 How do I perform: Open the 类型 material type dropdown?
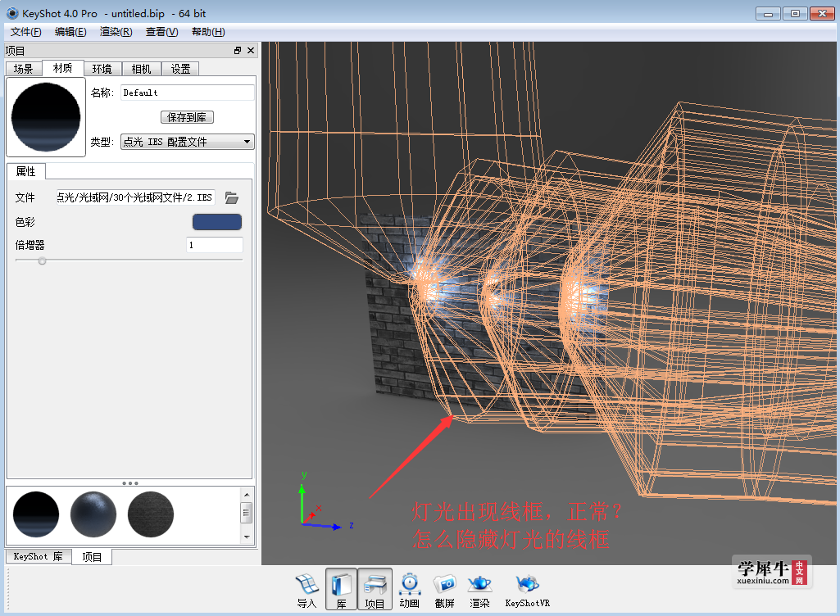click(x=187, y=142)
